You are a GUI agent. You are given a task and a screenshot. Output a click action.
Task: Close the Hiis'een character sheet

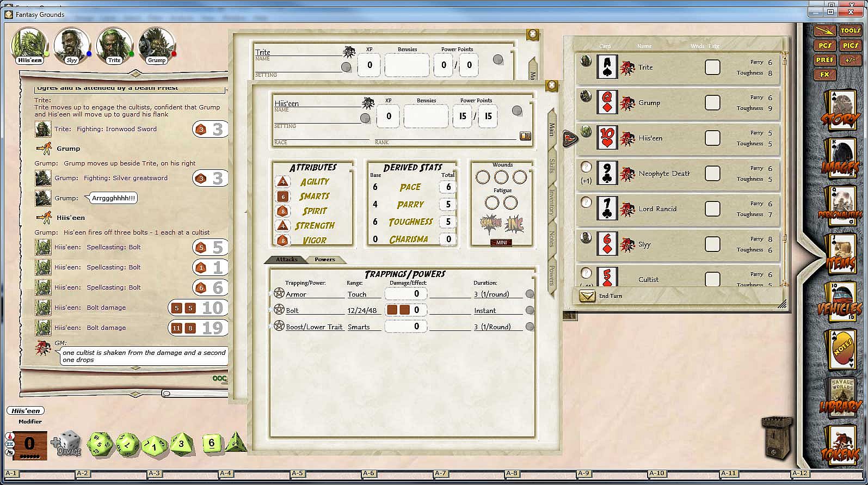coord(552,85)
